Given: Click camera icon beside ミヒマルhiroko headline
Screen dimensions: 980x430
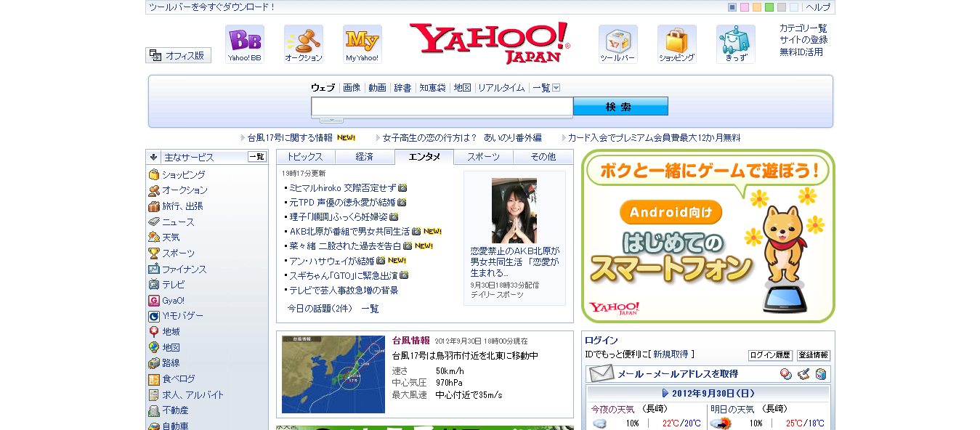Looking at the screenshot, I should 402,187.
